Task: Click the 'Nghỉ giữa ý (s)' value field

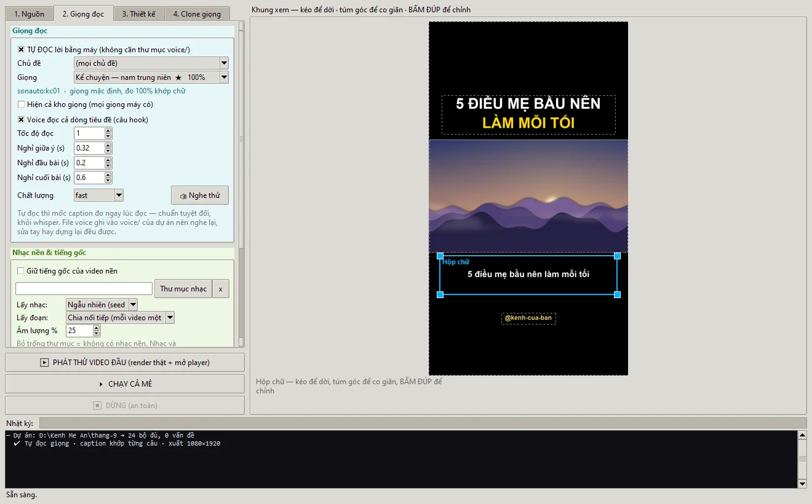Action: pos(89,148)
